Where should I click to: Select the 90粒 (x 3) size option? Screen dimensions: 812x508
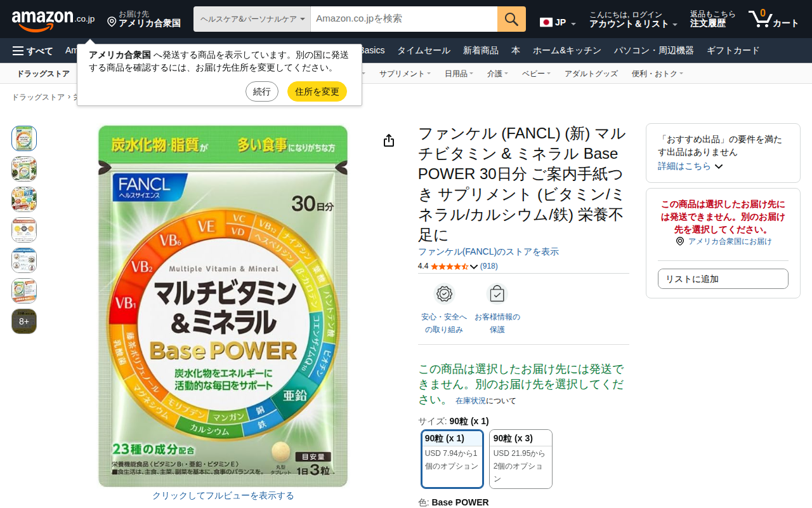click(x=521, y=459)
